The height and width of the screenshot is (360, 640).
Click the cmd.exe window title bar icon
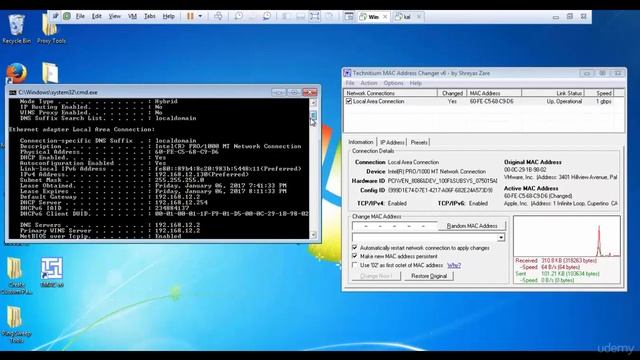(x=13, y=92)
